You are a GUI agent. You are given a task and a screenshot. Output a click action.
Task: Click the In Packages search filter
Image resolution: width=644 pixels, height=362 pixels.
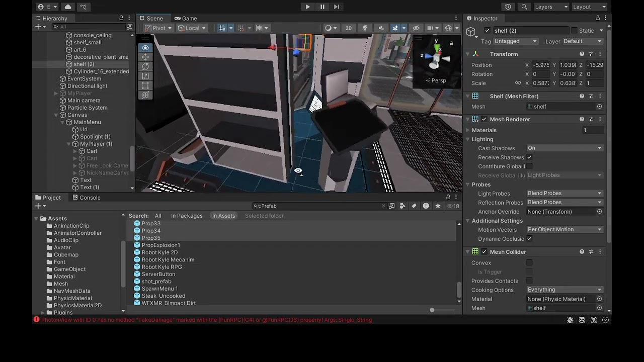point(187,216)
